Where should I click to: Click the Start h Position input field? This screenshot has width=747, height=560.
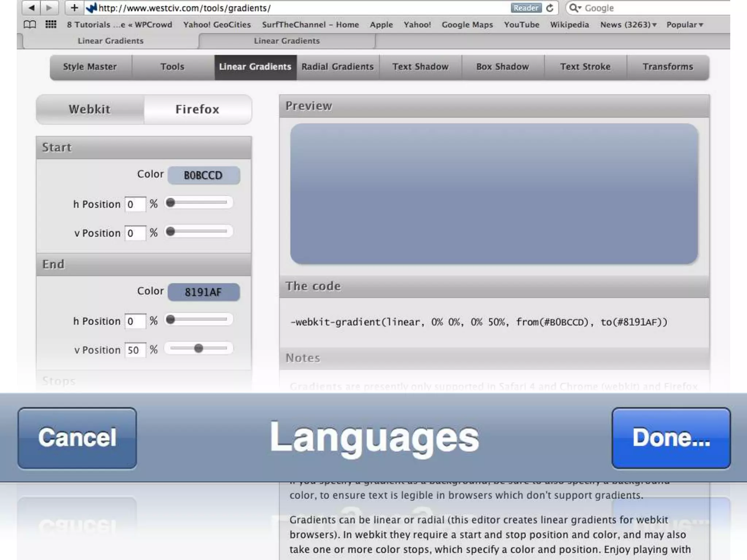click(135, 204)
